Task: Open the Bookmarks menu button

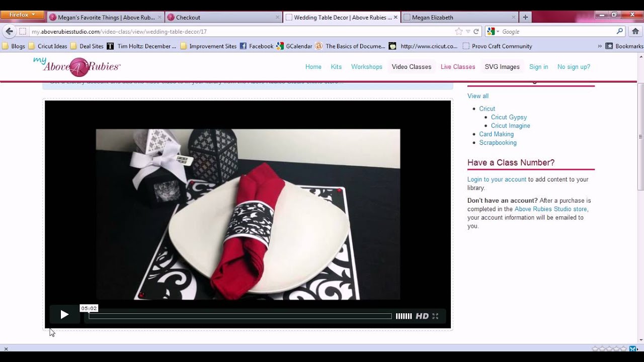Action: pyautogui.click(x=624, y=46)
